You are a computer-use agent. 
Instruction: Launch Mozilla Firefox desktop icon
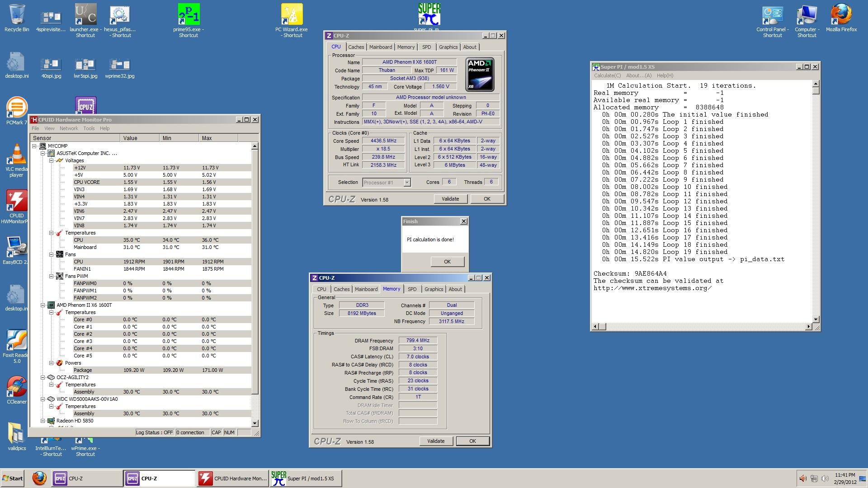tap(841, 18)
